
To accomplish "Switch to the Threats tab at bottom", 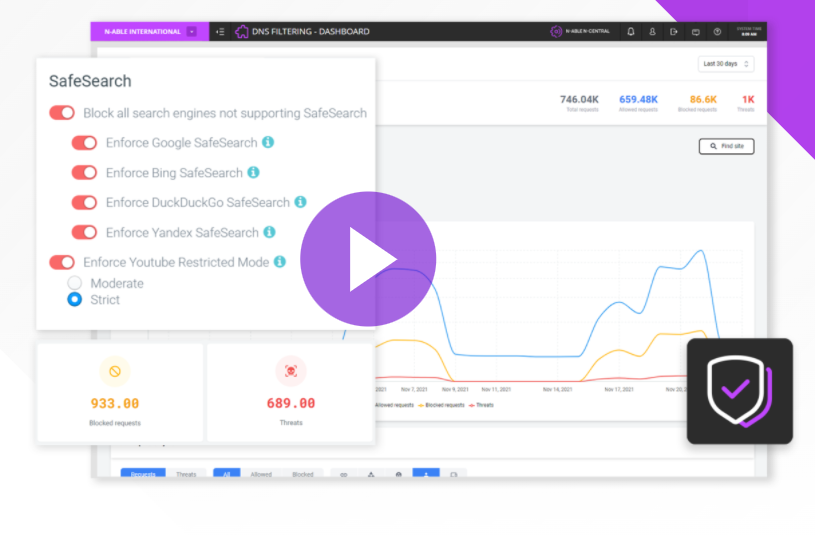I will coord(186,473).
